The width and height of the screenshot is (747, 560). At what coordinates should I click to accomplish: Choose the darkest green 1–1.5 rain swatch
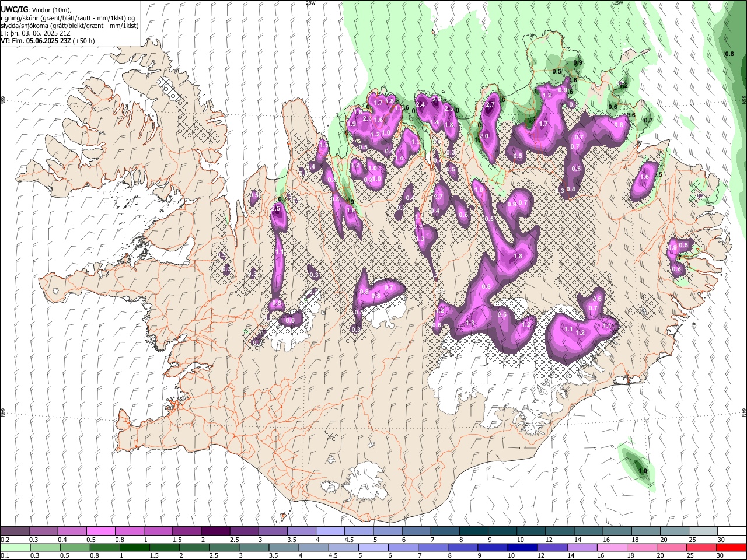[x=135, y=547]
